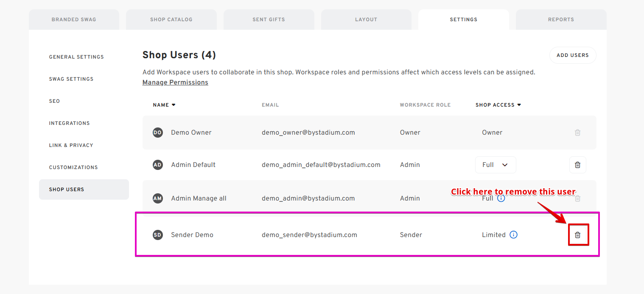Click info icon next to Full access for Admin Manage all

click(x=501, y=198)
